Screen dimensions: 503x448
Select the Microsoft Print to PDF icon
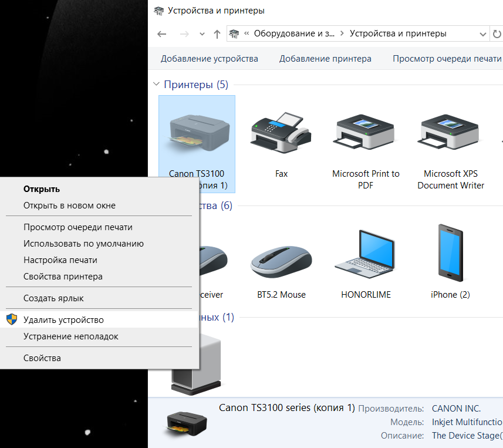click(x=366, y=132)
